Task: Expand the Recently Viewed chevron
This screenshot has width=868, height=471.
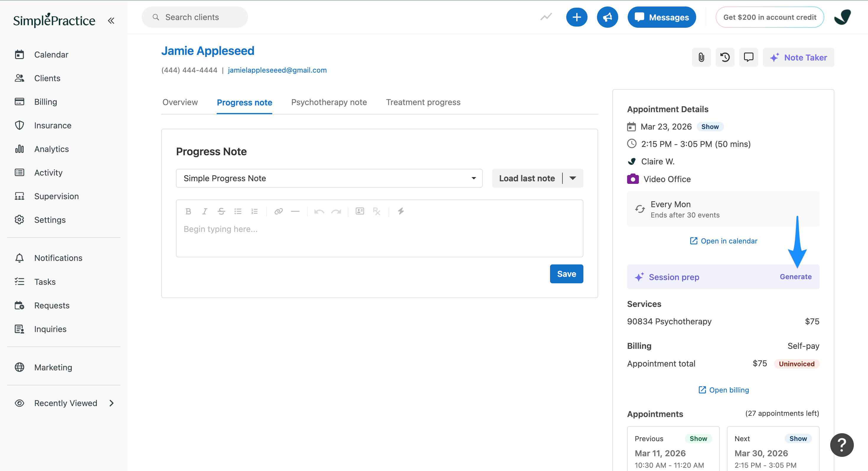Action: (x=112, y=403)
